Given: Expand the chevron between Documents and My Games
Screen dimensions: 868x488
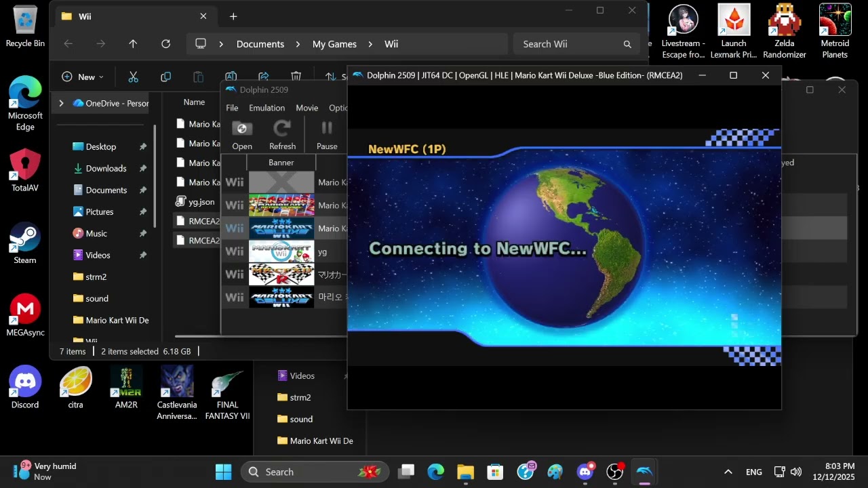Looking at the screenshot, I should pos(298,44).
